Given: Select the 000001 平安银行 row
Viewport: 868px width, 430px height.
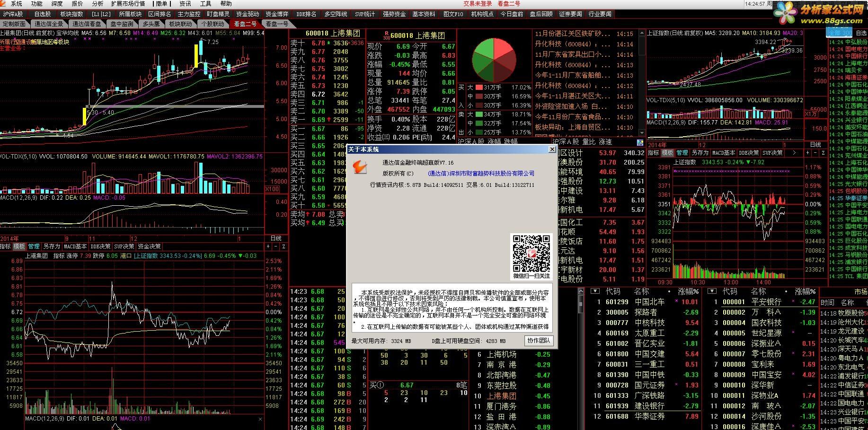Looking at the screenshot, I should (762, 302).
